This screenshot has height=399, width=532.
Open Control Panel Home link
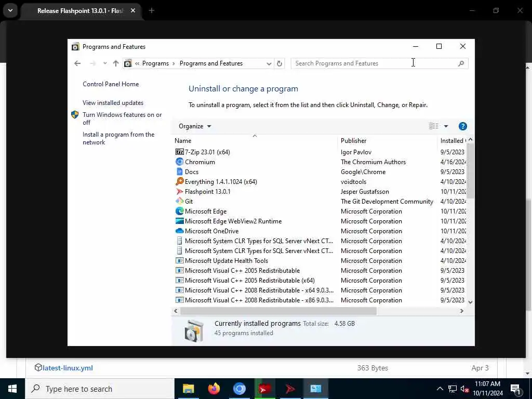(x=111, y=84)
